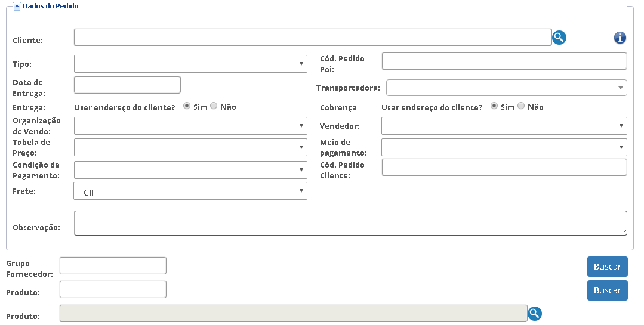This screenshot has width=644, height=325.
Task: Select Sim for Cobrança client address
Action: [x=494, y=106]
